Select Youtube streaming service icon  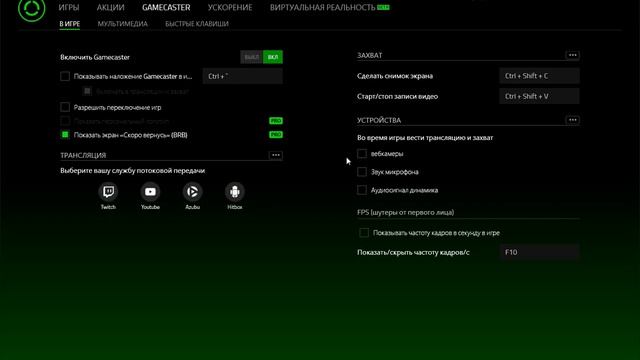coord(150,191)
